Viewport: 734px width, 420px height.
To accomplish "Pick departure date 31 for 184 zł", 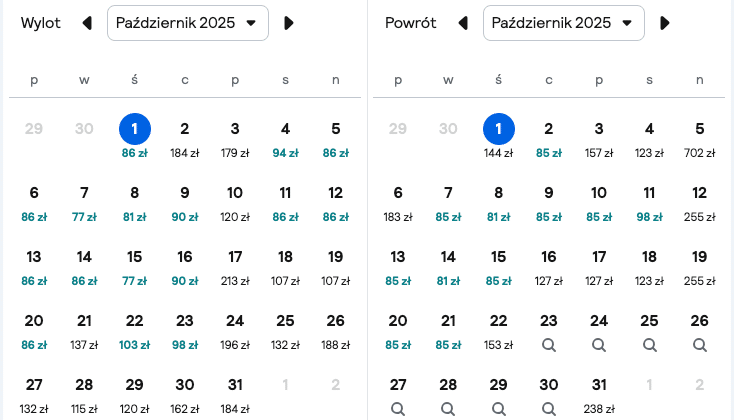I will [x=235, y=396].
